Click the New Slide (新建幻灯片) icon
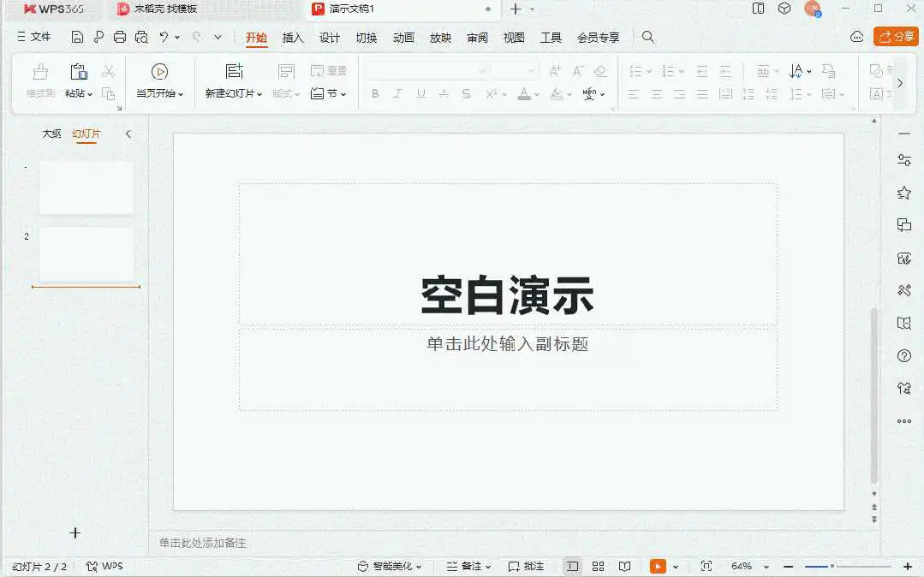Image resolution: width=924 pixels, height=577 pixels. 234,71
